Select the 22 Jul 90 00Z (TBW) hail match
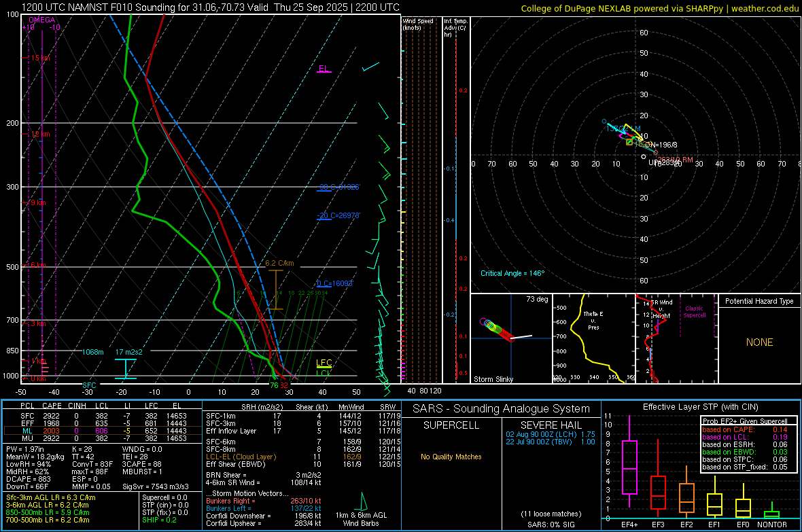Image resolution: width=802 pixels, height=532 pixels. [551, 442]
